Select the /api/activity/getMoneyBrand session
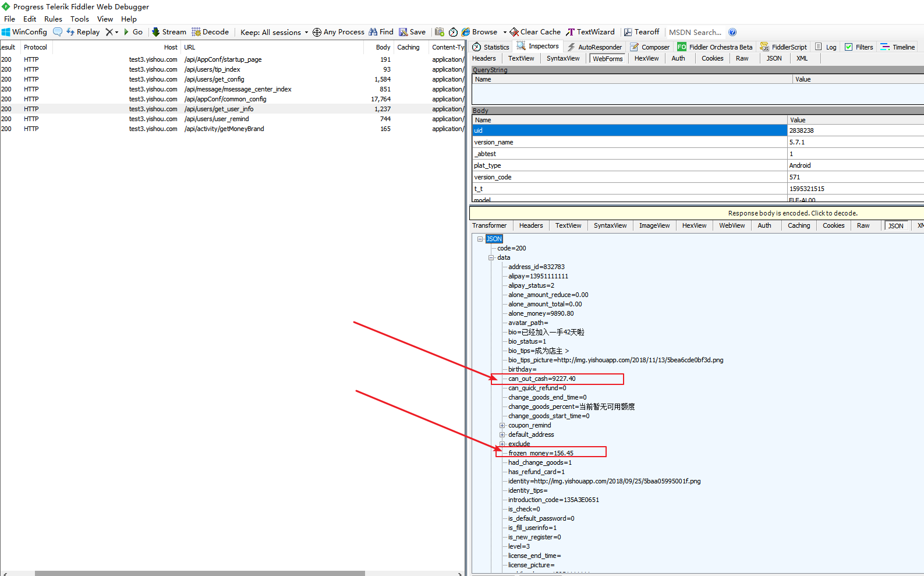This screenshot has height=576, width=924. click(232, 129)
